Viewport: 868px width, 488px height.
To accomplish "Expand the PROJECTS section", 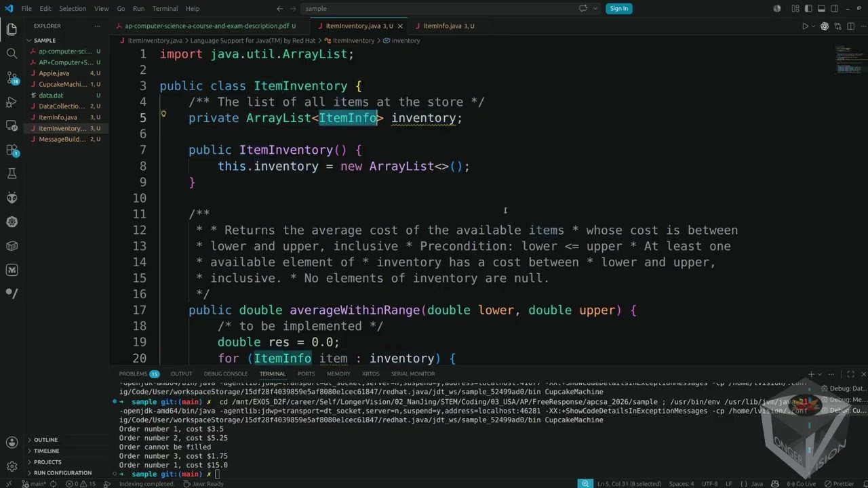I will (47, 462).
